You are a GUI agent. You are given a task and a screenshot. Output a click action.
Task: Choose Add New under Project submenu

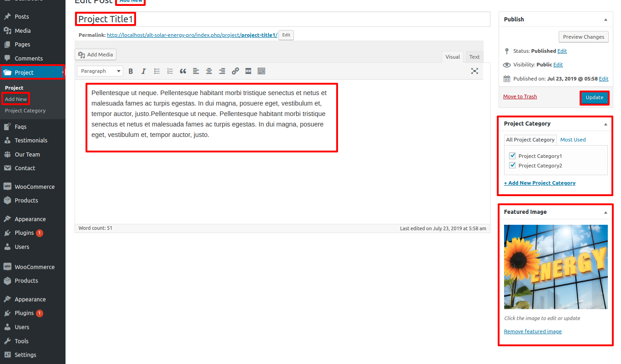pos(16,99)
